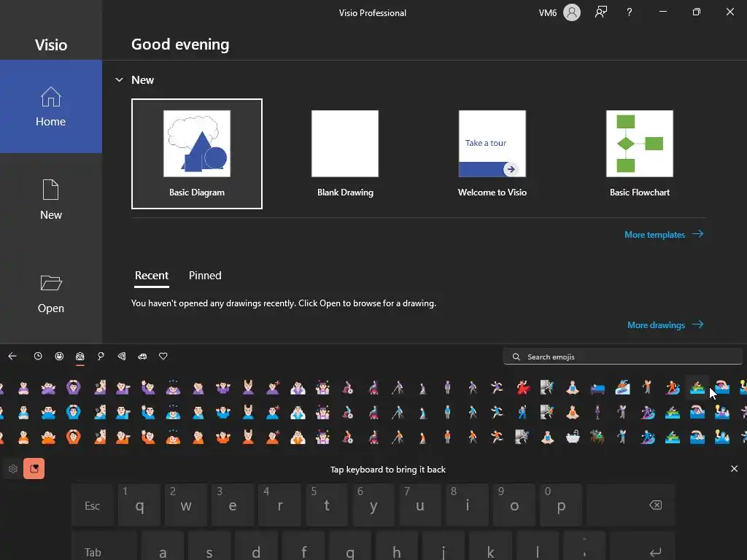This screenshot has height=560, width=747.
Task: Insert top-row lotus position meditating emoji
Action: pyautogui.click(x=573, y=388)
